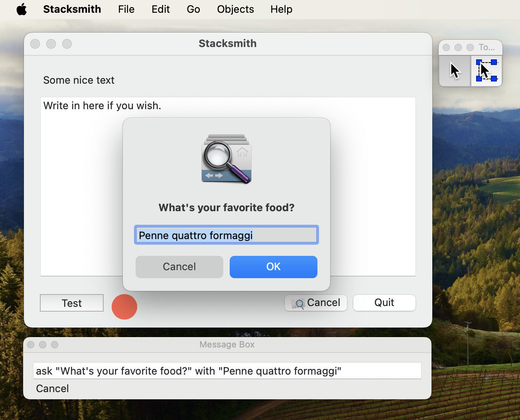Screen dimensions: 520x420
Task: Close the Message Box window
Action: click(31, 345)
